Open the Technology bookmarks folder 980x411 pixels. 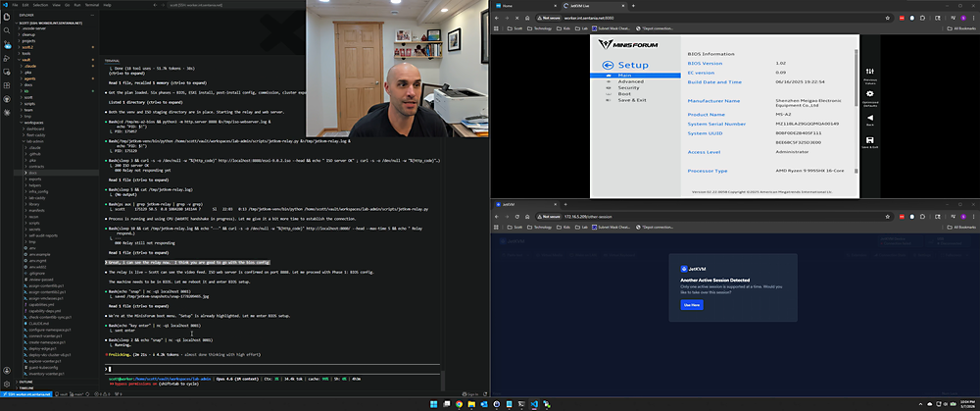point(543,28)
